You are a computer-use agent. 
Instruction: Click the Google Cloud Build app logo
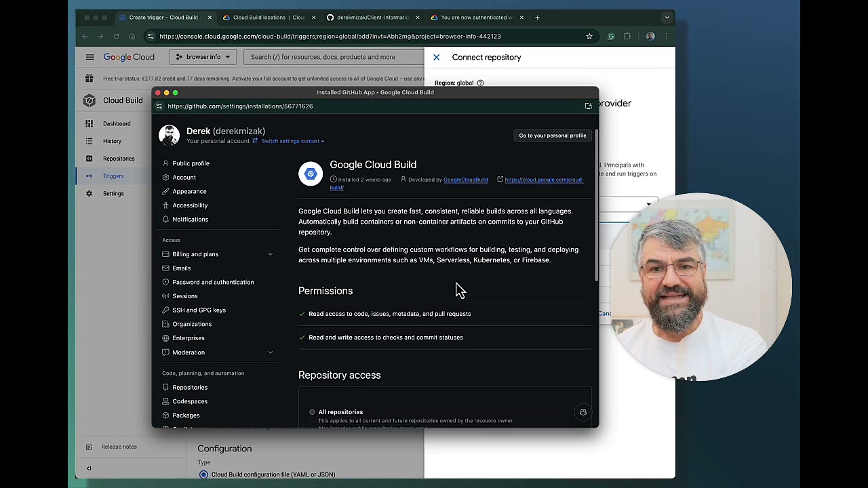coord(311,174)
